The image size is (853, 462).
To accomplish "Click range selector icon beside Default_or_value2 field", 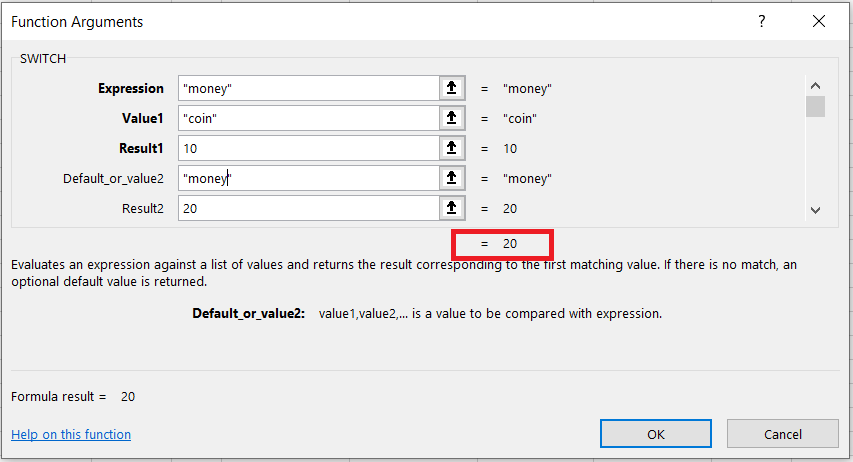I will 452,178.
